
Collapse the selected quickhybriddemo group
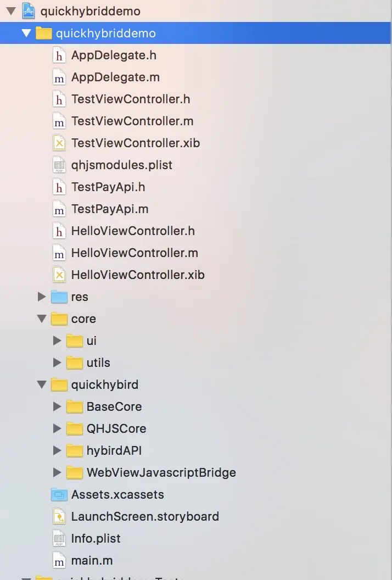(x=26, y=33)
